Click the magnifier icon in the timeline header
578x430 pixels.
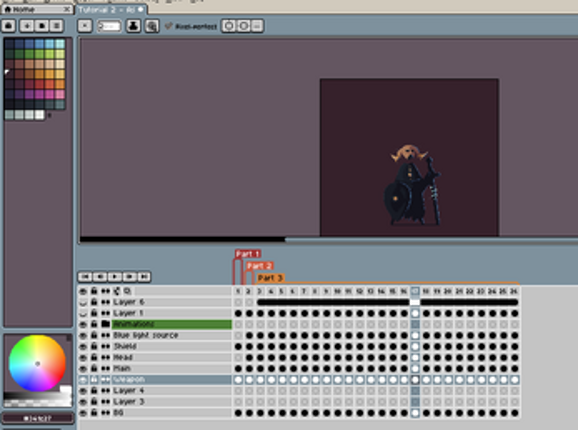tap(128, 291)
